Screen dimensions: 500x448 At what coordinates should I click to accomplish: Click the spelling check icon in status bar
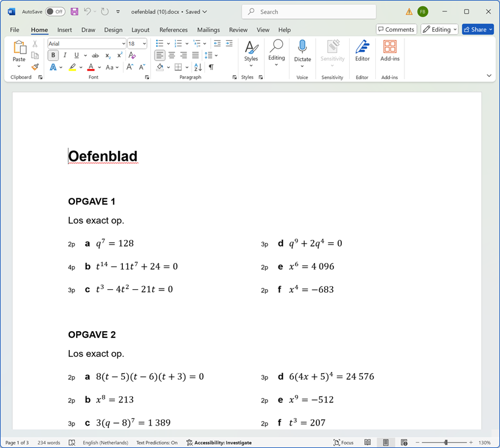(x=72, y=443)
